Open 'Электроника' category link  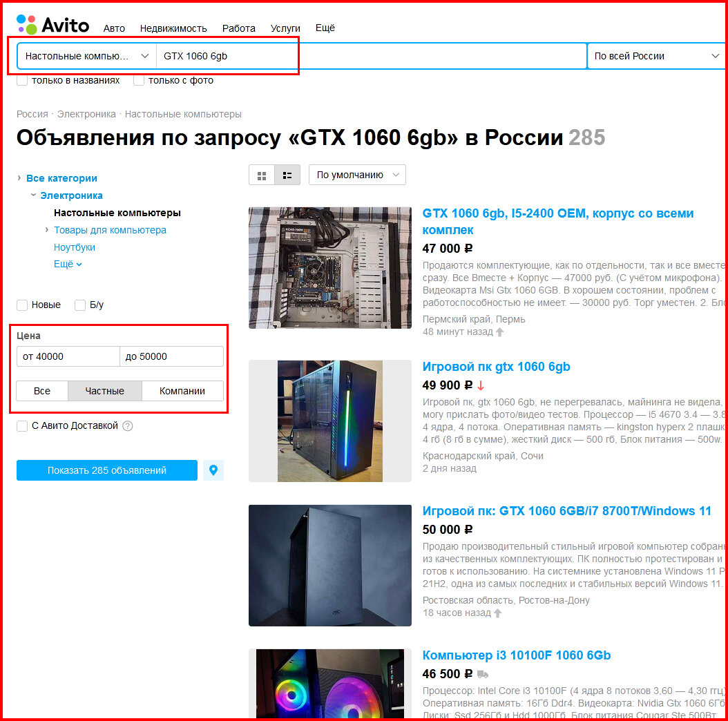72,195
